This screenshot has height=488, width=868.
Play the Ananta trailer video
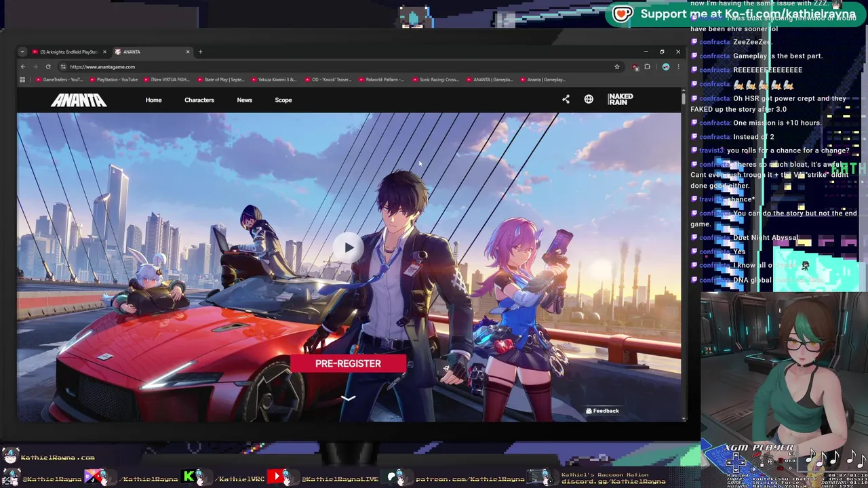pyautogui.click(x=348, y=247)
